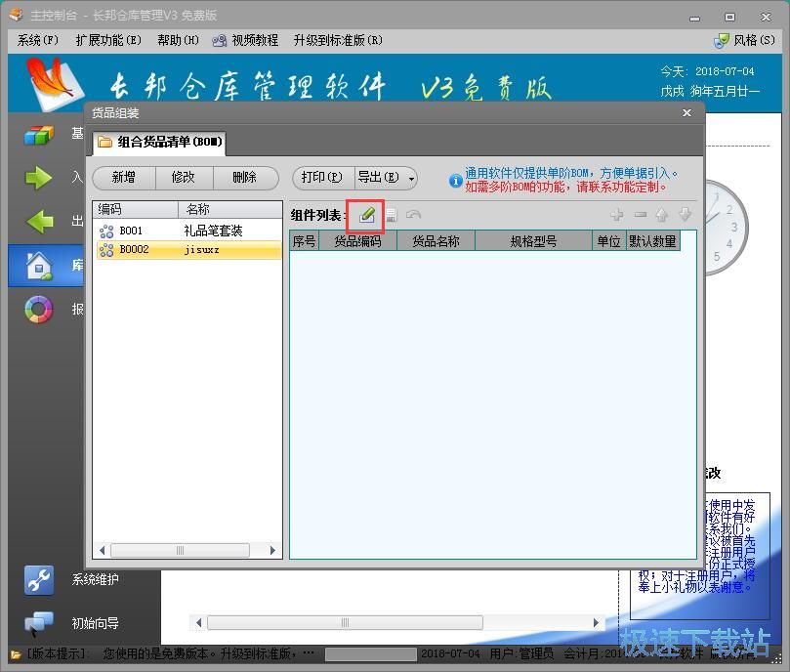Click the B001 row item icon
The width and height of the screenshot is (790, 672).
(x=106, y=231)
